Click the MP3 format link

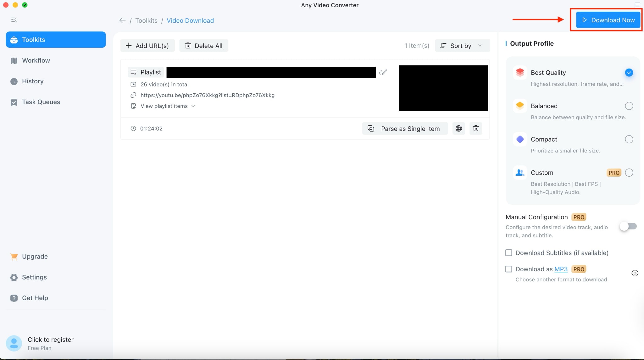click(x=561, y=269)
